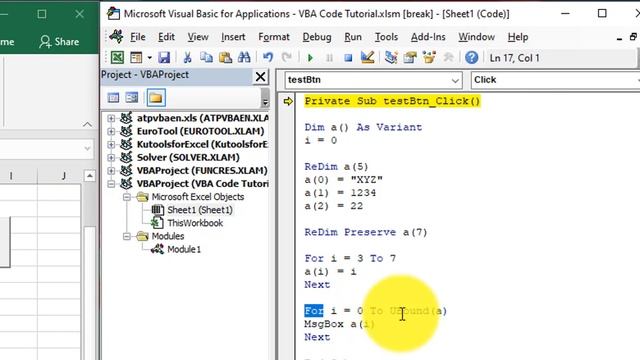Expand EuroTool project node
This screenshot has height=360, width=640.
pyautogui.click(x=111, y=131)
